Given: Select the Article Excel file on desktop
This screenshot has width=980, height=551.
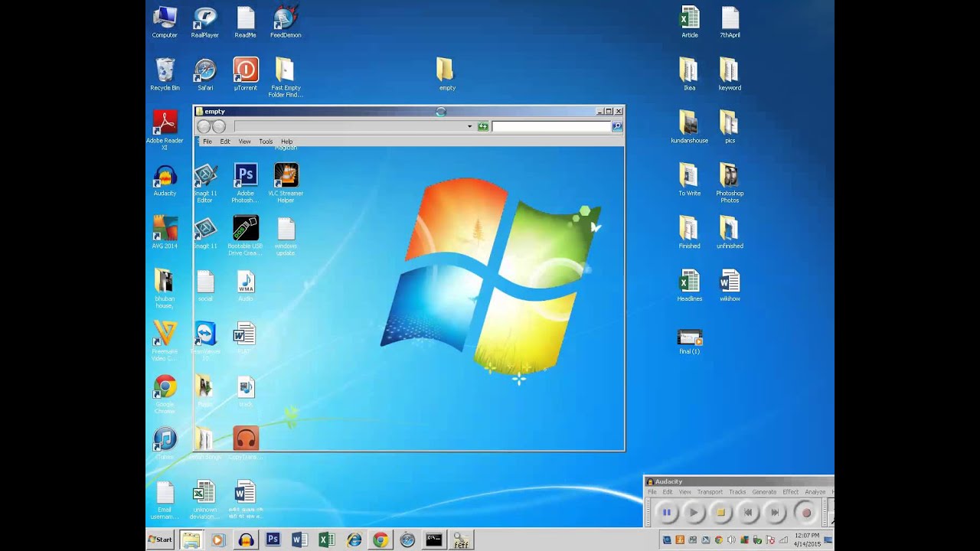Looking at the screenshot, I should point(690,22).
